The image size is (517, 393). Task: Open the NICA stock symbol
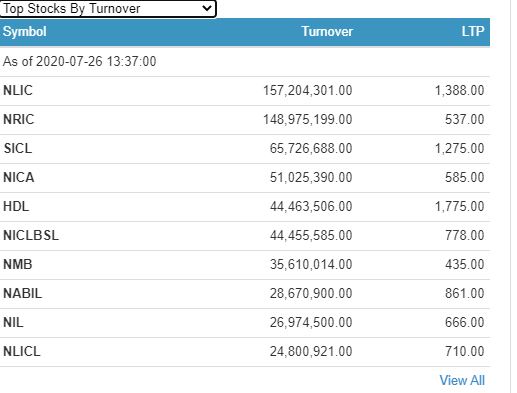[18, 177]
